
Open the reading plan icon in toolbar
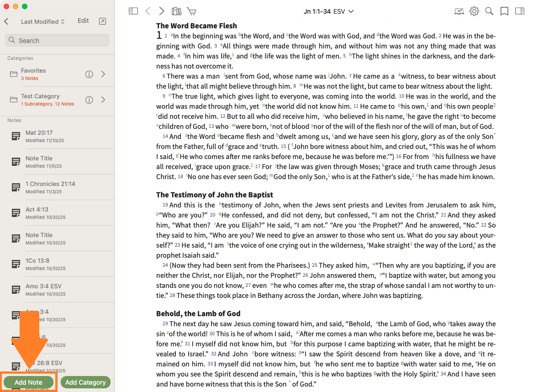pyautogui.click(x=459, y=11)
